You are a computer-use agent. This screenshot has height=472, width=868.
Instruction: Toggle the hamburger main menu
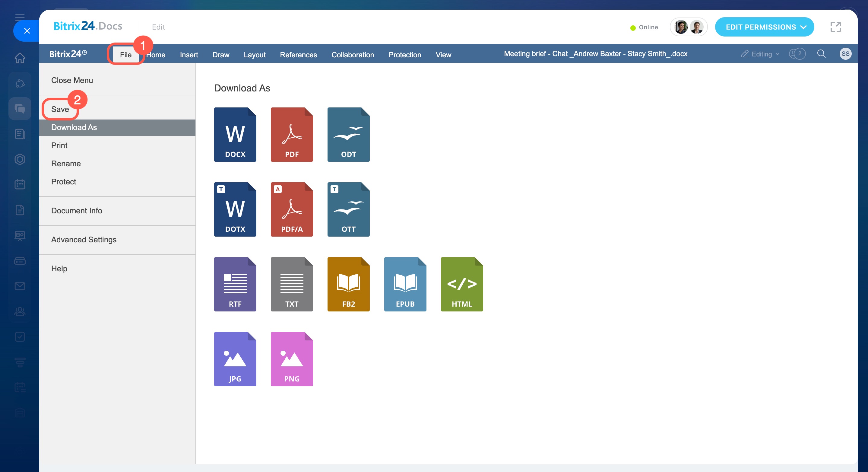pos(20,17)
